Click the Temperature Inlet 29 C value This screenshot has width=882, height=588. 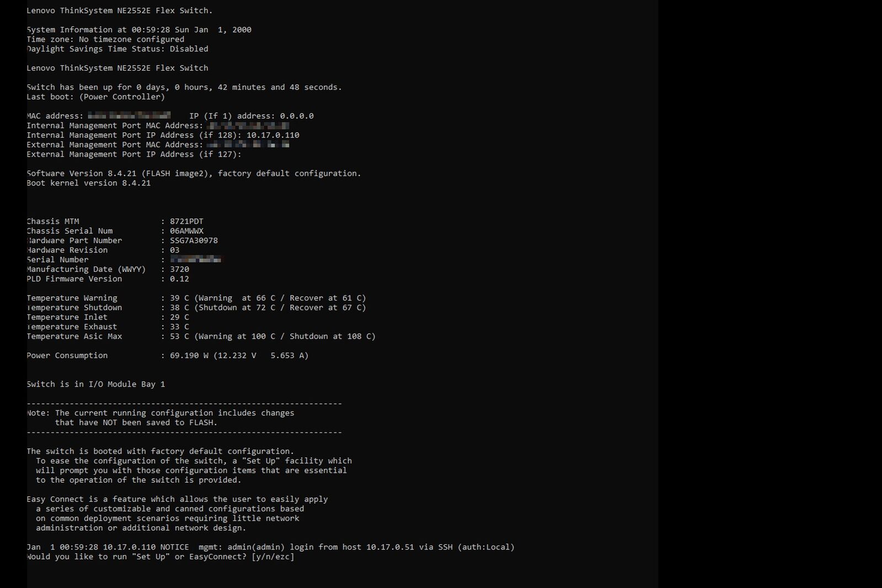(x=179, y=317)
